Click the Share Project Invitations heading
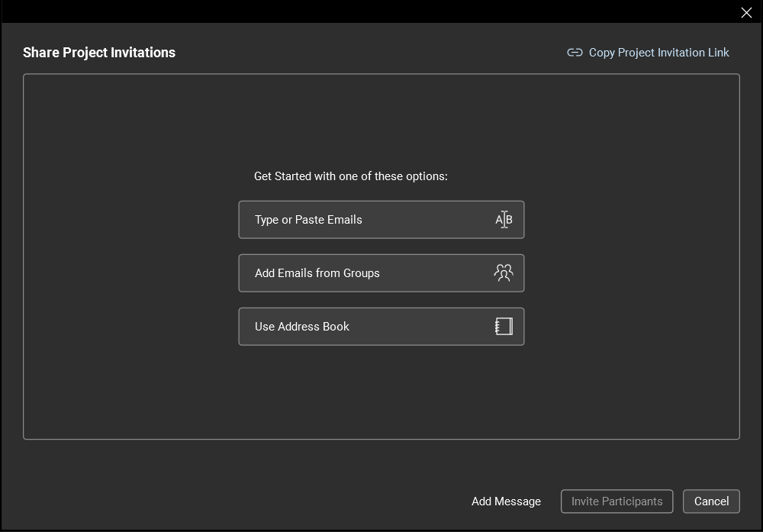 click(x=99, y=53)
